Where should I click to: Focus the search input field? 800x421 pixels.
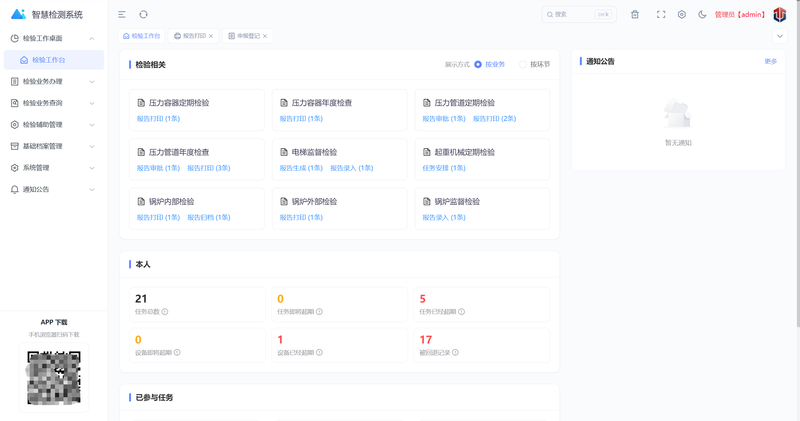(x=579, y=14)
